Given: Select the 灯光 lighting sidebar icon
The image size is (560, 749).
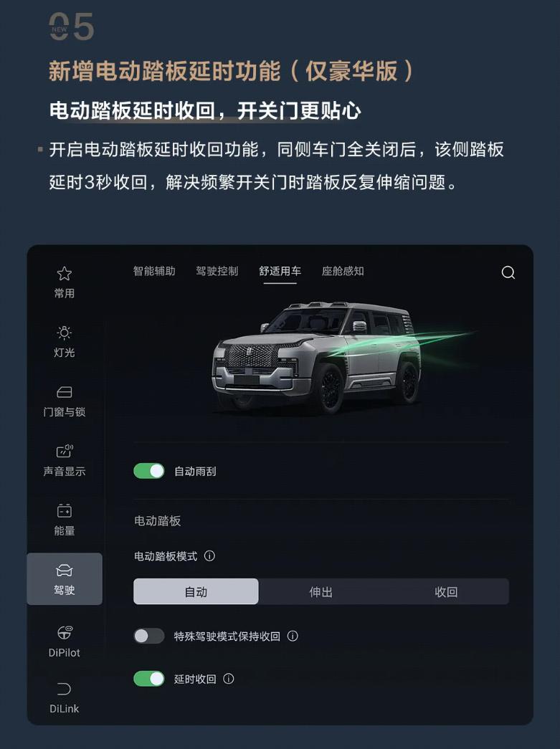Looking at the screenshot, I should (x=64, y=333).
